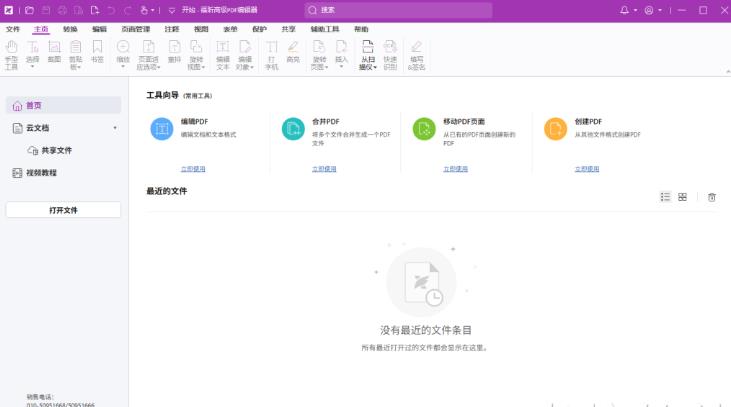Click the green Move PDF Pages icon
The image size is (731, 407).
click(424, 129)
